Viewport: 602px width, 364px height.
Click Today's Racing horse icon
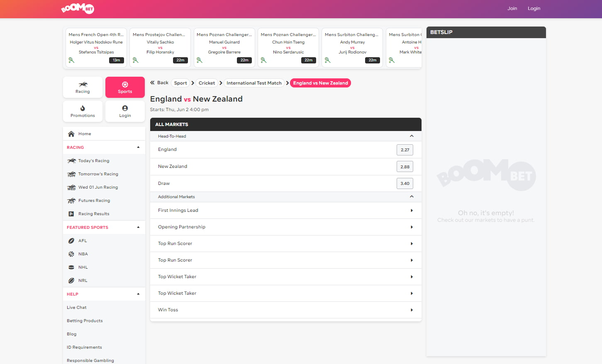[71, 161]
